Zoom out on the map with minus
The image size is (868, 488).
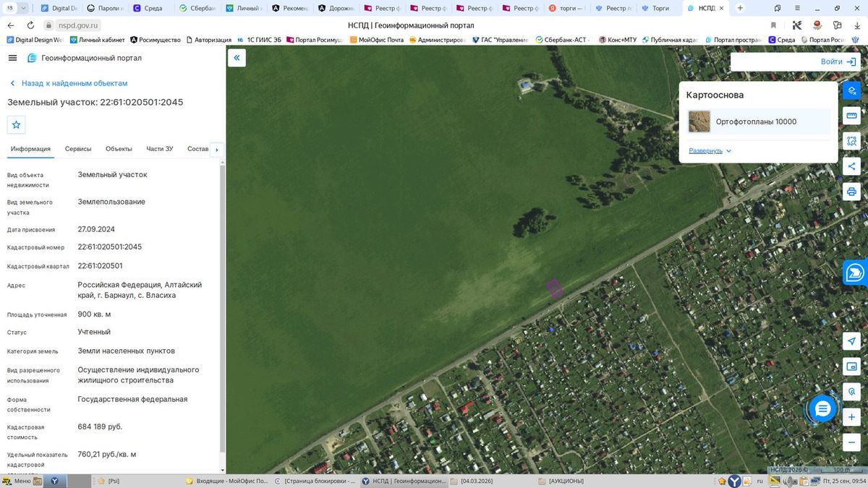[x=851, y=442]
